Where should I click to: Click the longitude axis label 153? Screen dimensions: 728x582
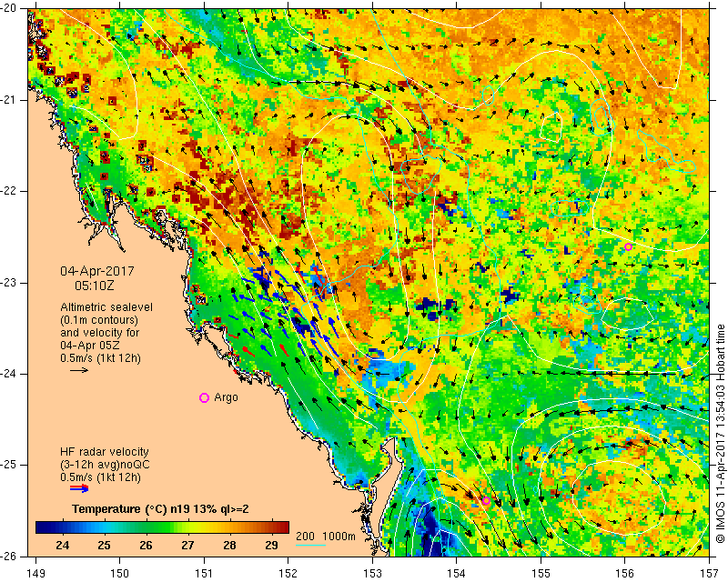coord(373,573)
